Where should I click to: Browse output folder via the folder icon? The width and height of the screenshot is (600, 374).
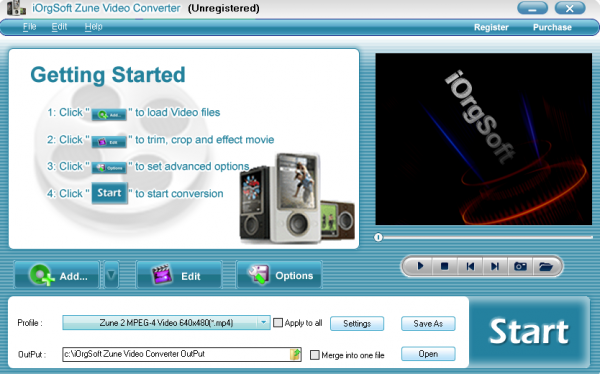click(295, 354)
